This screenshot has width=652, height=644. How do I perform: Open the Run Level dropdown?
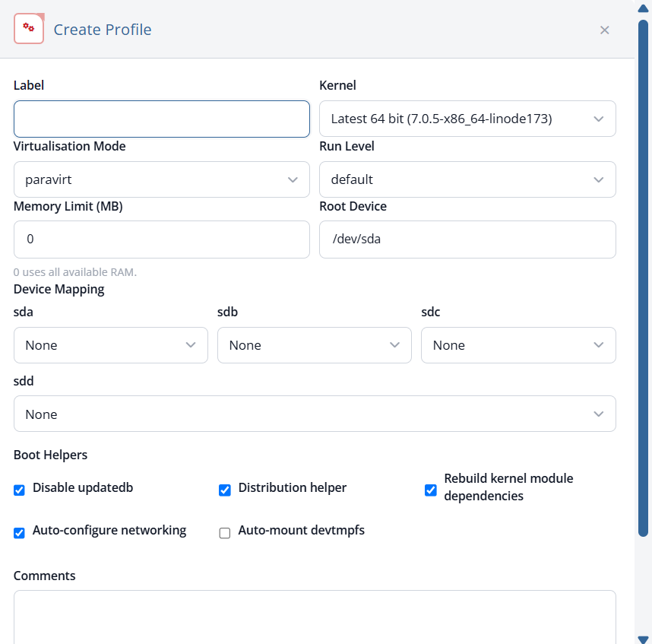point(467,179)
